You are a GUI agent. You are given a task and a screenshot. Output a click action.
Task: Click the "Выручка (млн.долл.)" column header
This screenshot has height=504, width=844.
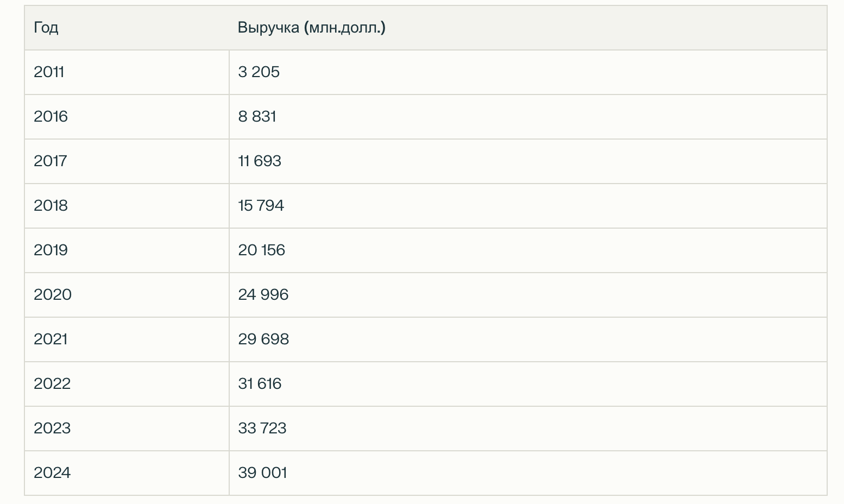pos(311,28)
